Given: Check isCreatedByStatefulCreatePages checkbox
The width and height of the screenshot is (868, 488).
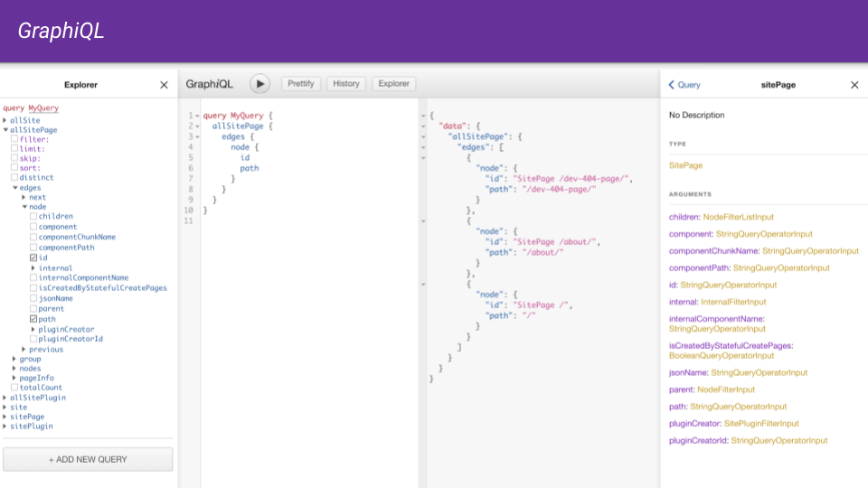Looking at the screenshot, I should 33,287.
